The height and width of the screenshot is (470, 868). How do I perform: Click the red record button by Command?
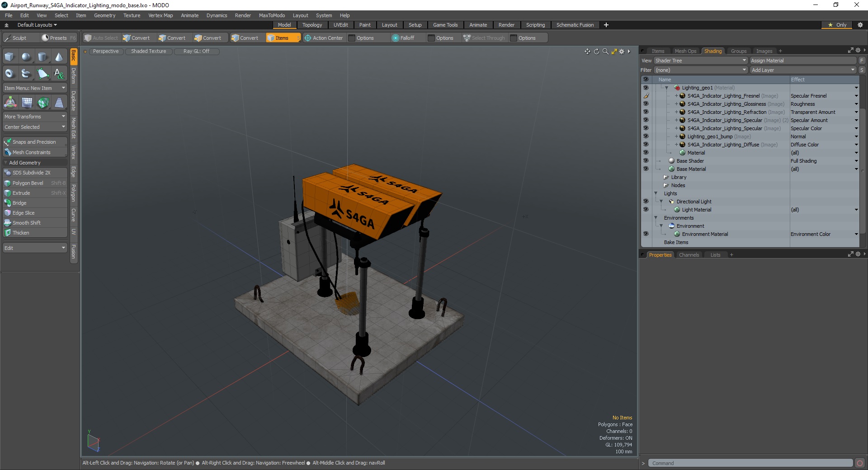(x=860, y=463)
